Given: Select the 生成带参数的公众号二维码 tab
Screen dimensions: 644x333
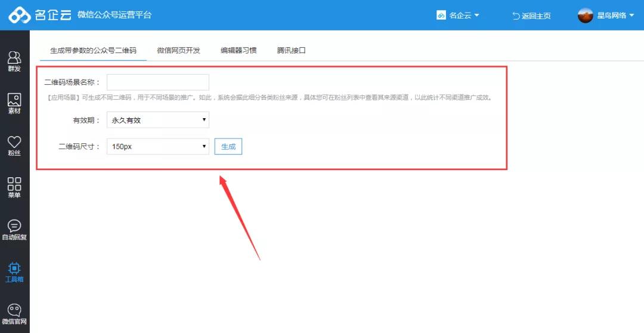Looking at the screenshot, I should coord(93,50).
